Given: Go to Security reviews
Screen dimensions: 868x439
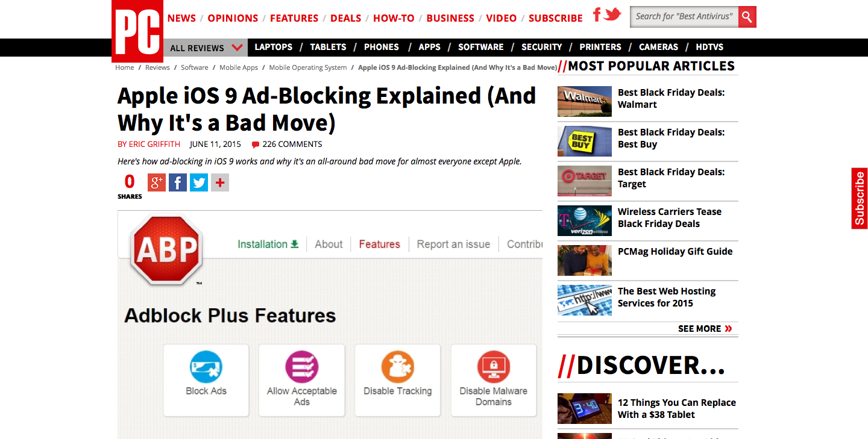Looking at the screenshot, I should 542,47.
